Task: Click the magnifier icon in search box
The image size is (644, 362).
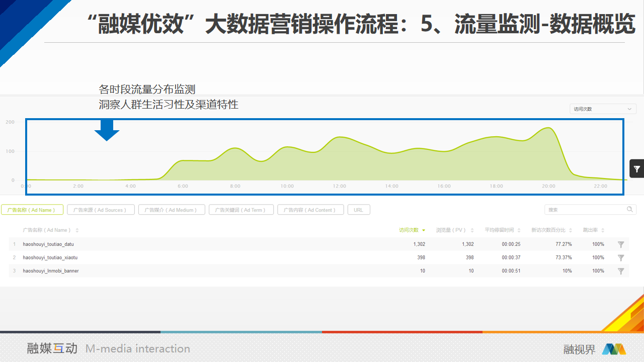Action: [629, 210]
